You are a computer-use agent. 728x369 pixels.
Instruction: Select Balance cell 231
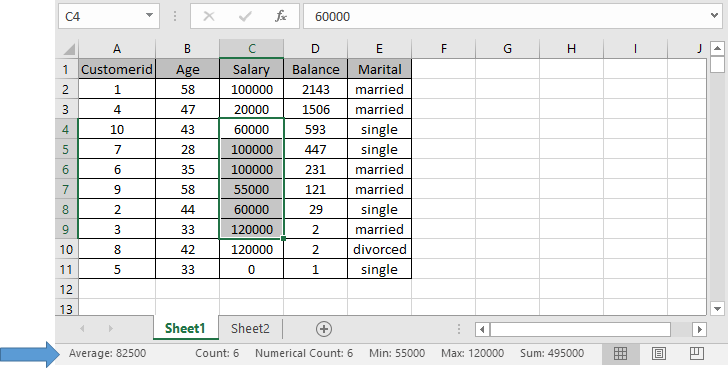(x=315, y=169)
